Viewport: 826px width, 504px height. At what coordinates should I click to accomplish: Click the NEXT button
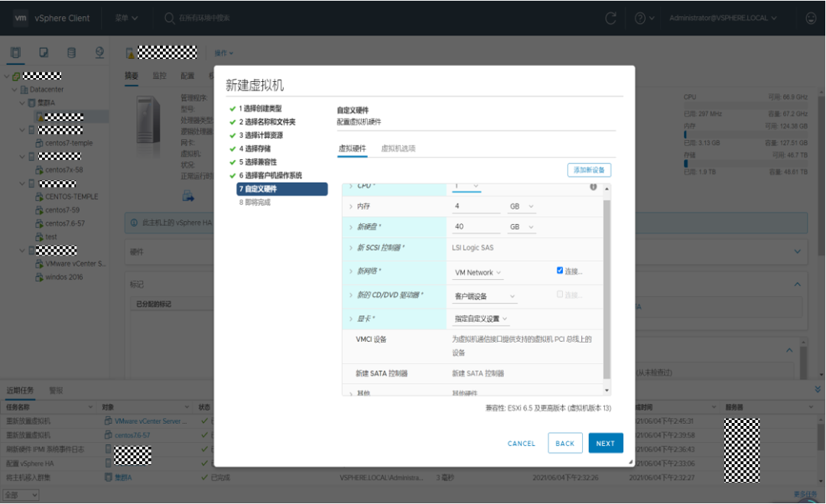[x=606, y=444]
